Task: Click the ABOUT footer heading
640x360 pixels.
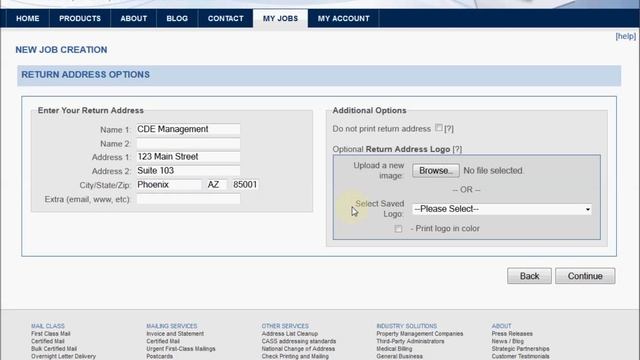Action: (x=501, y=326)
